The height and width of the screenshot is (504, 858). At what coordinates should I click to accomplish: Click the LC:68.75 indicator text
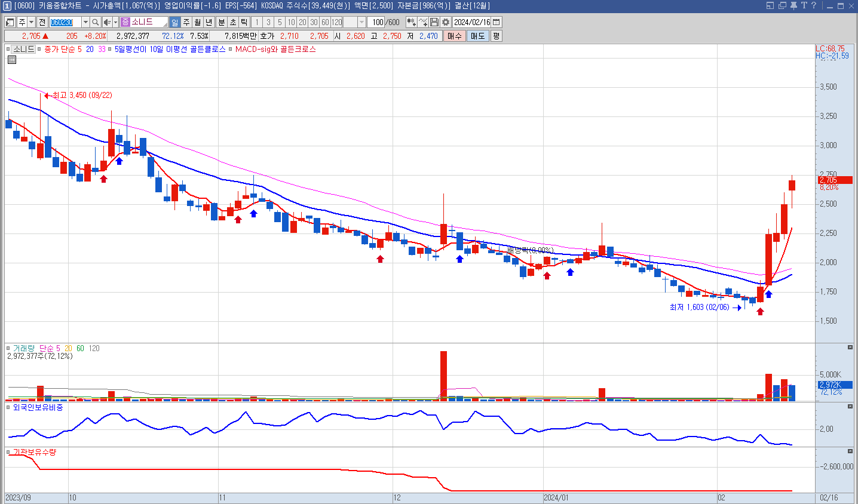(831, 48)
